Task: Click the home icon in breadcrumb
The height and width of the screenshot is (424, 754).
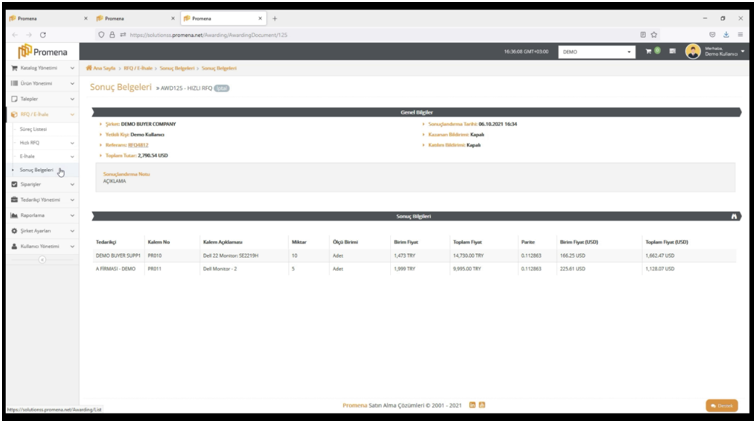Action: pos(89,68)
